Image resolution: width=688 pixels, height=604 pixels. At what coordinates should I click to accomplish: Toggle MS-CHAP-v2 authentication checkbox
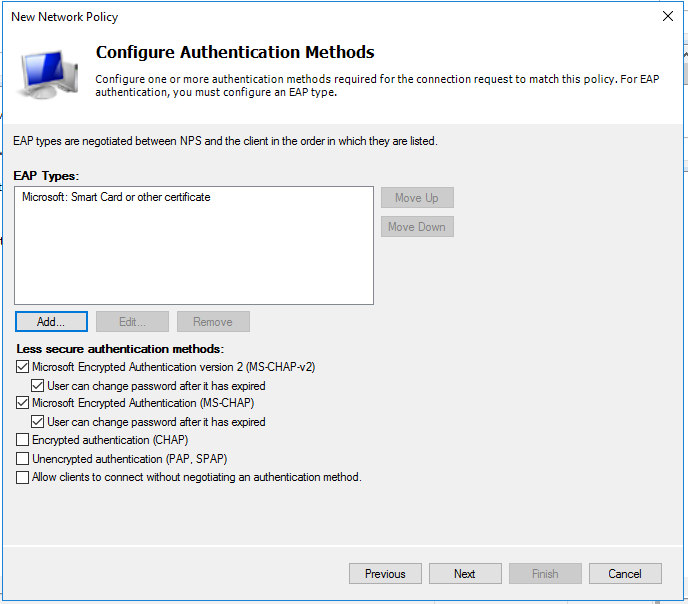coord(22,367)
